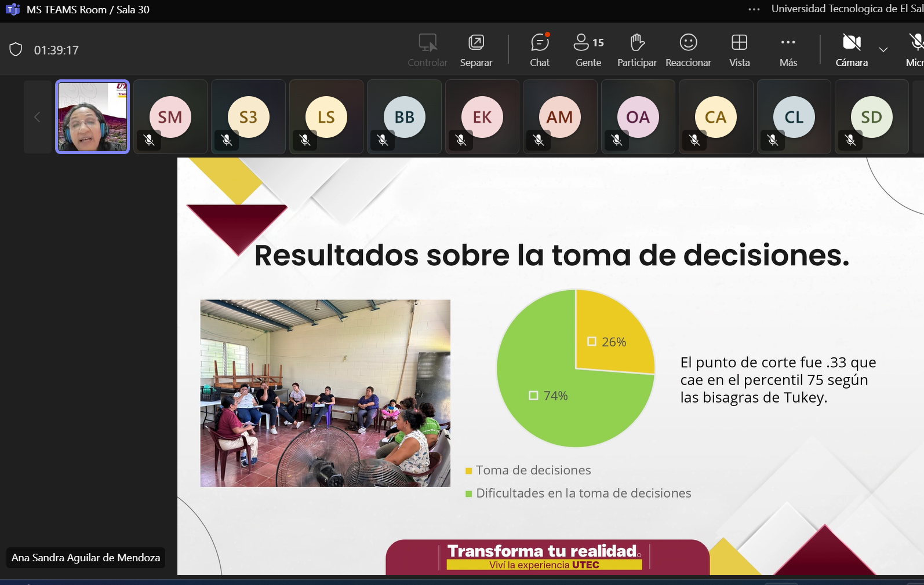Raise hand with Participar icon
Image resolution: width=924 pixels, height=585 pixels.
[x=636, y=50]
